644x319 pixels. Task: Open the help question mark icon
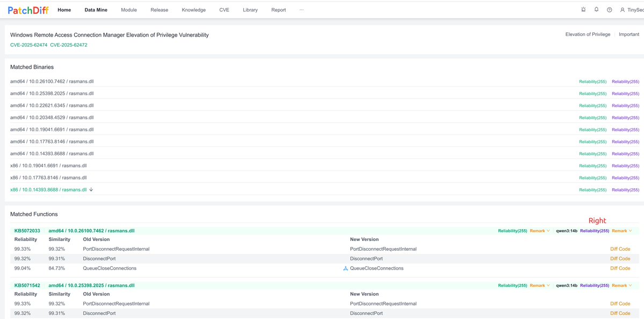pyautogui.click(x=610, y=10)
